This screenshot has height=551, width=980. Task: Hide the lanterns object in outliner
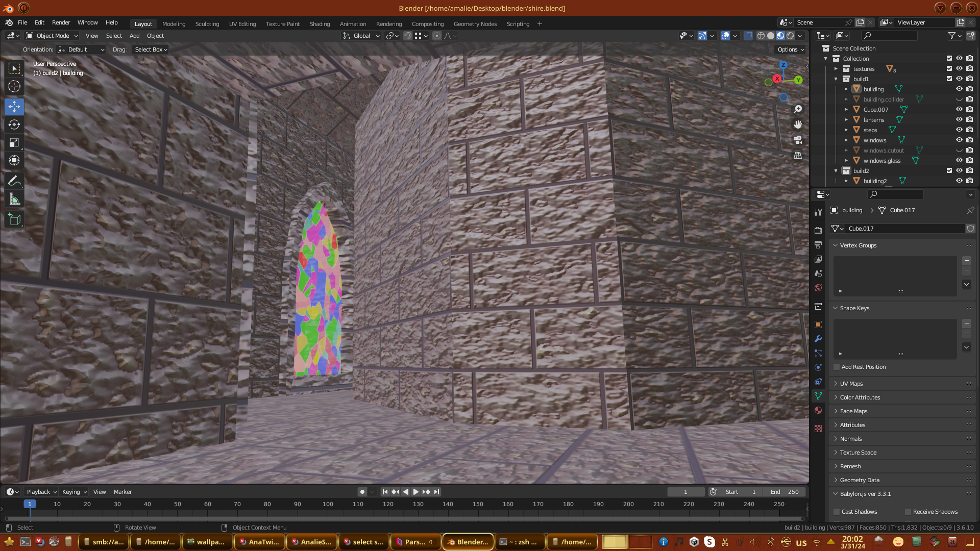click(959, 119)
